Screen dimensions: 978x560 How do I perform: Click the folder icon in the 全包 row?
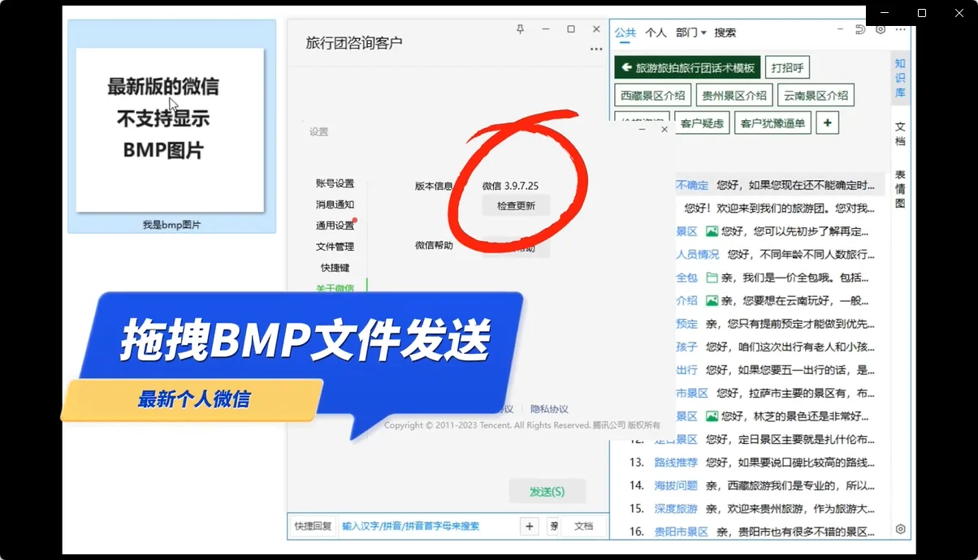pos(712,278)
